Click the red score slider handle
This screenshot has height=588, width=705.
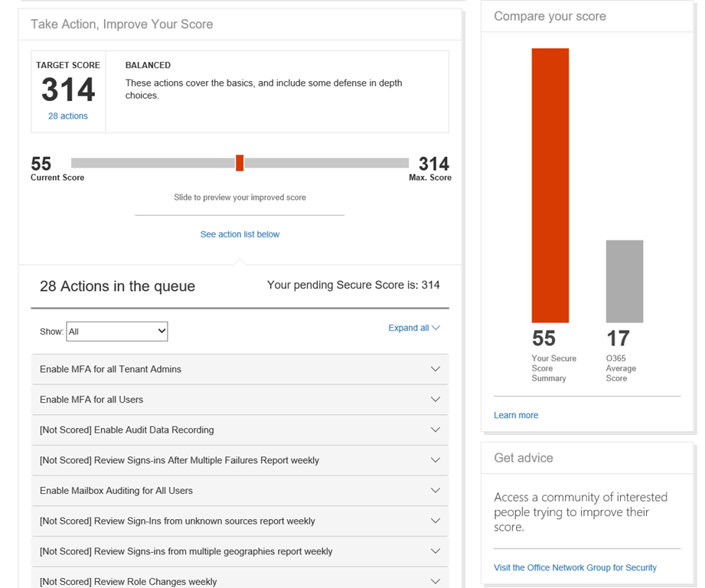click(240, 163)
